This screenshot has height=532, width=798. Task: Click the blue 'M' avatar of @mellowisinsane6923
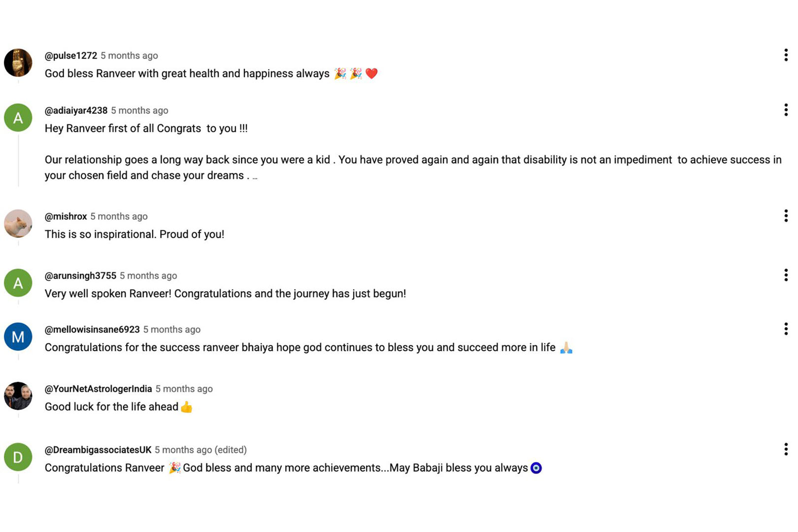[18, 336]
